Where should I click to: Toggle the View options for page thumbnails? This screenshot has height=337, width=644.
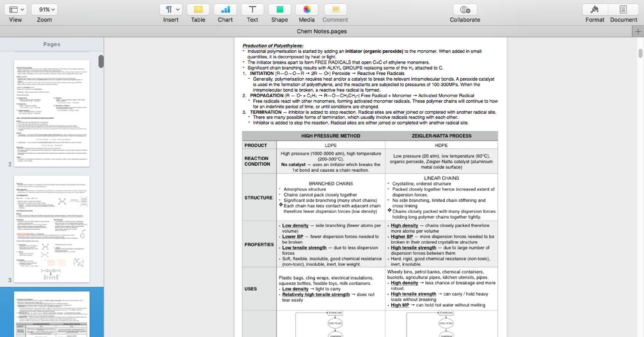[x=15, y=9]
